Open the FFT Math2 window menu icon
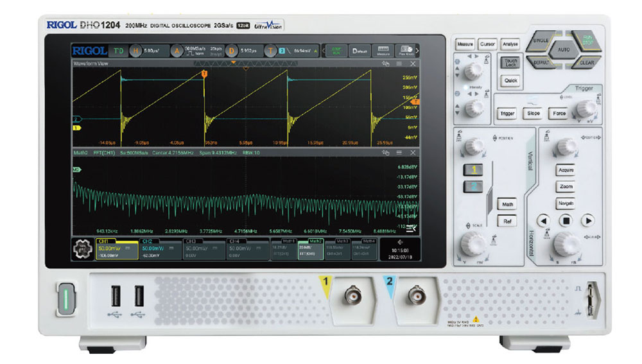This screenshot has width=642, height=364. click(x=399, y=153)
